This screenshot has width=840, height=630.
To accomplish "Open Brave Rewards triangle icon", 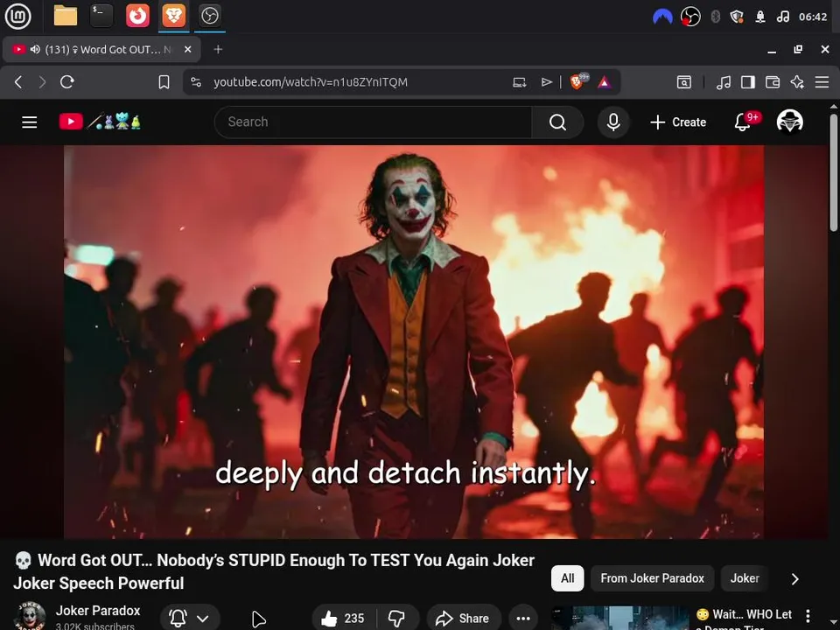I will (605, 82).
